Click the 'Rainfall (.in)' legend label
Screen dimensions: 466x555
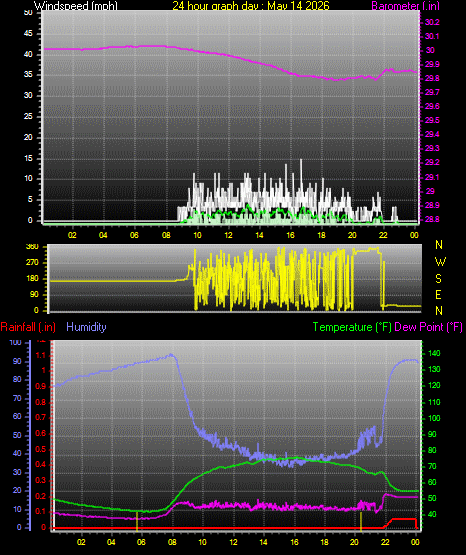tap(28, 327)
